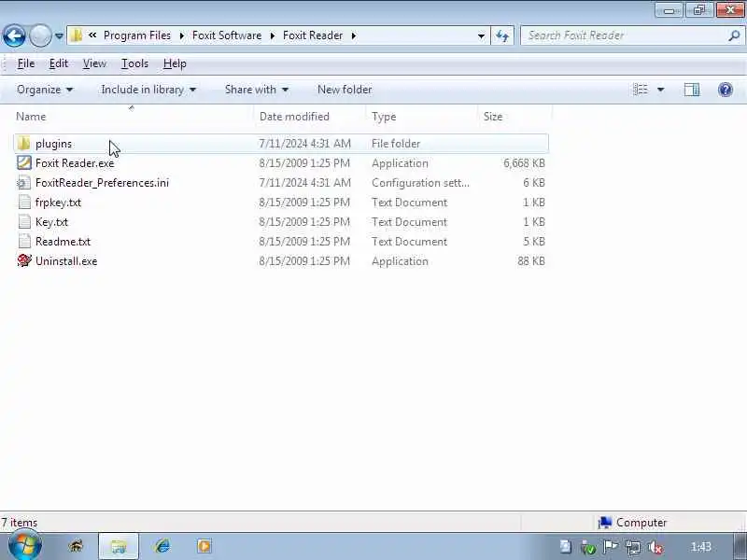The height and width of the screenshot is (560, 747).
Task: Click the plugins folder name
Action: [53, 144]
